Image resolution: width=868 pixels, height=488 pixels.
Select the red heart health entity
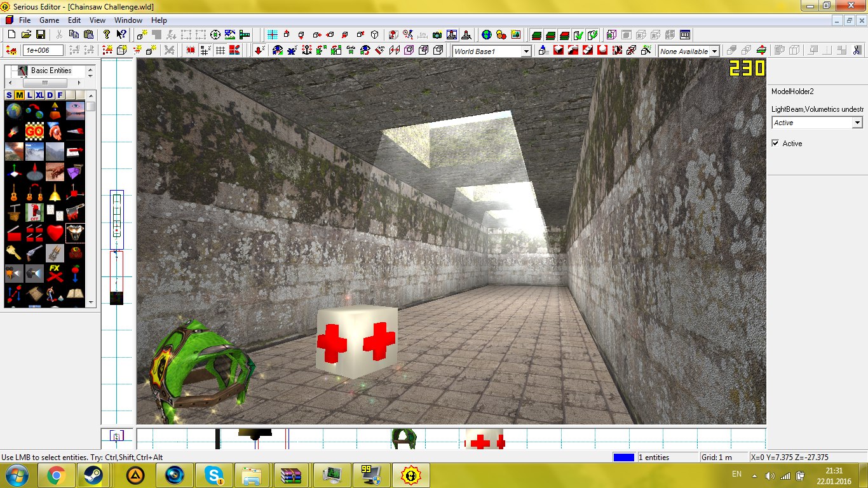pos(55,233)
